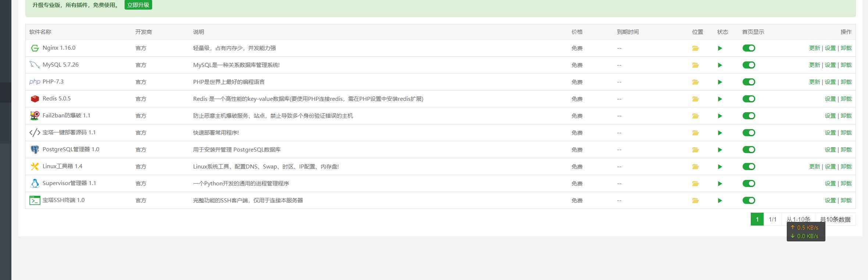The width and height of the screenshot is (868, 280).
Task: Click the Linux工具箱 wrench icon
Action: point(35,167)
